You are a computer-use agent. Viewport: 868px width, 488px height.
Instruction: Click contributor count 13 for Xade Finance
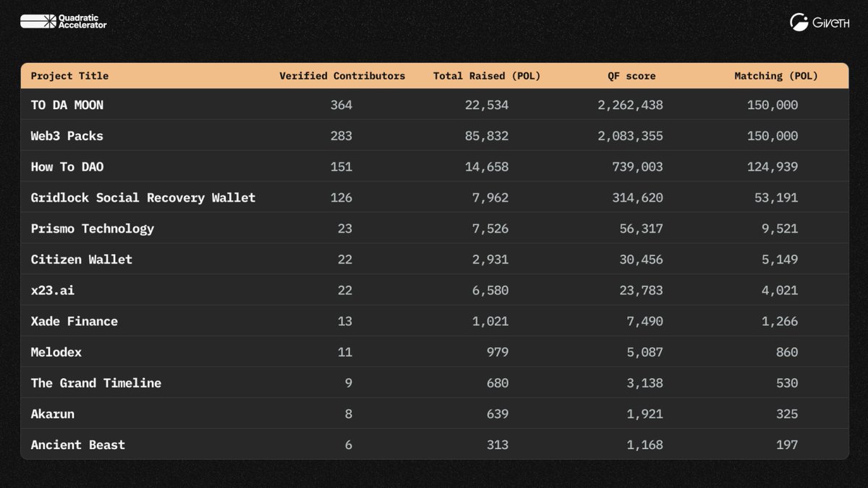coord(345,321)
